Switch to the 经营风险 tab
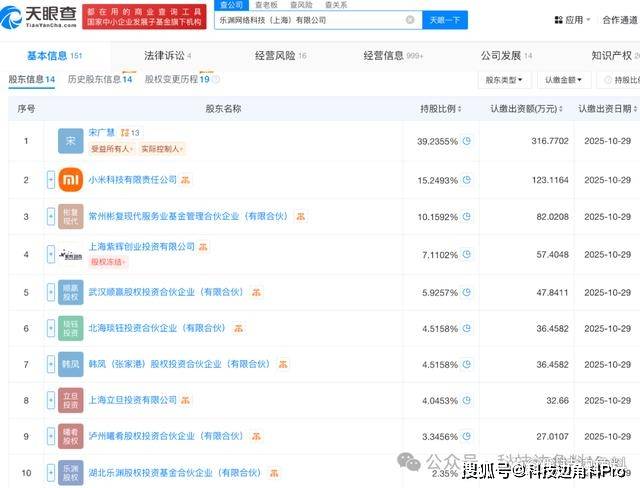The height and width of the screenshot is (488, 640). pyautogui.click(x=280, y=55)
